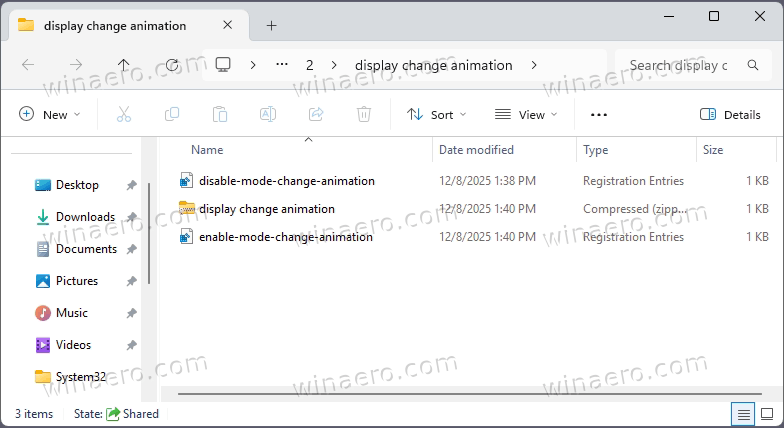Screen dimensions: 784x428
Task: Click the Compressed (zipp... type cell
Action: coord(635,209)
